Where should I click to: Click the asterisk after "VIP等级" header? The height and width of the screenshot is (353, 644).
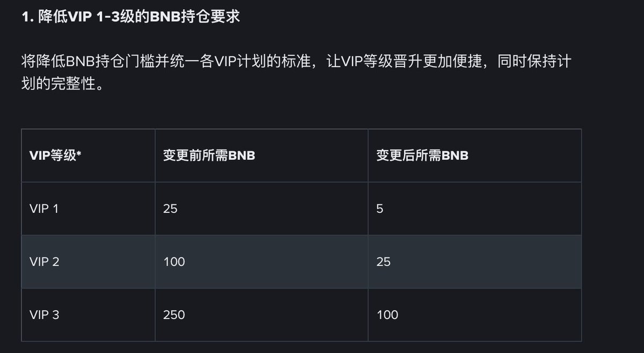coord(79,155)
